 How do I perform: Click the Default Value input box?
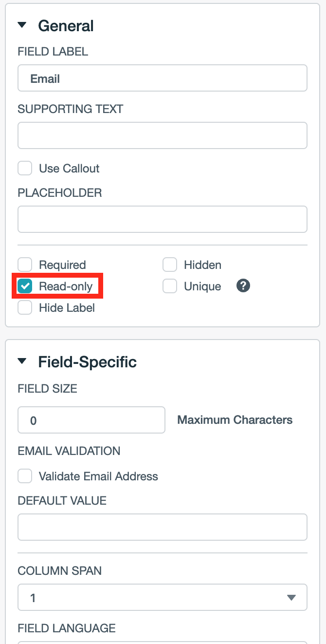(163, 527)
